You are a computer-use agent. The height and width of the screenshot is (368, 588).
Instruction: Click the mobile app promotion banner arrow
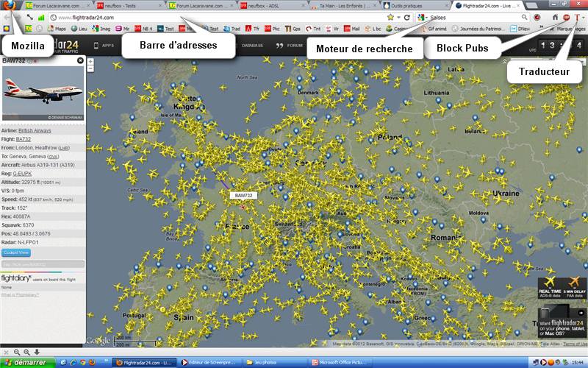point(581,312)
